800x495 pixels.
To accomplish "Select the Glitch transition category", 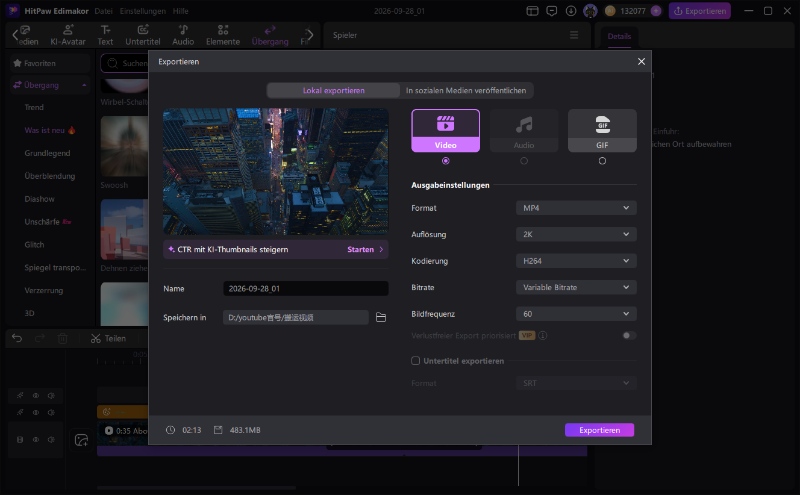I will [34, 244].
